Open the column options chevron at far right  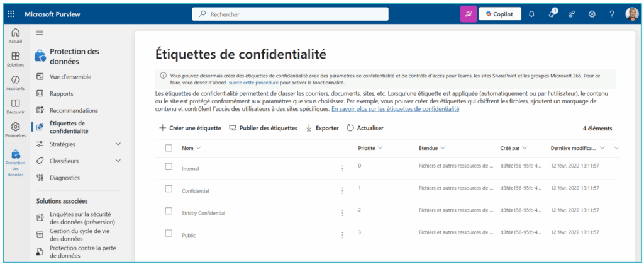(x=616, y=148)
